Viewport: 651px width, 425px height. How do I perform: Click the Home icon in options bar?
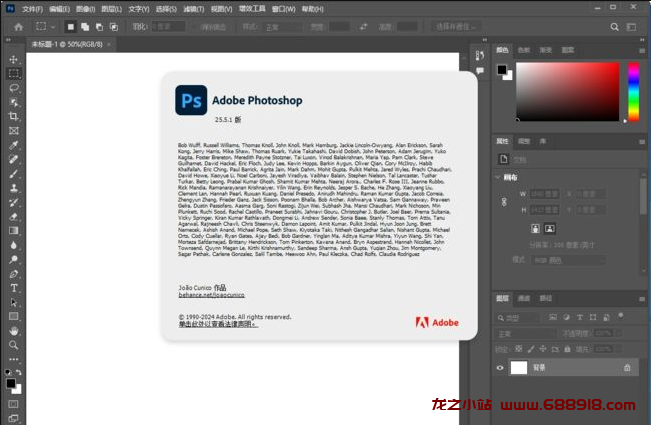point(19,27)
